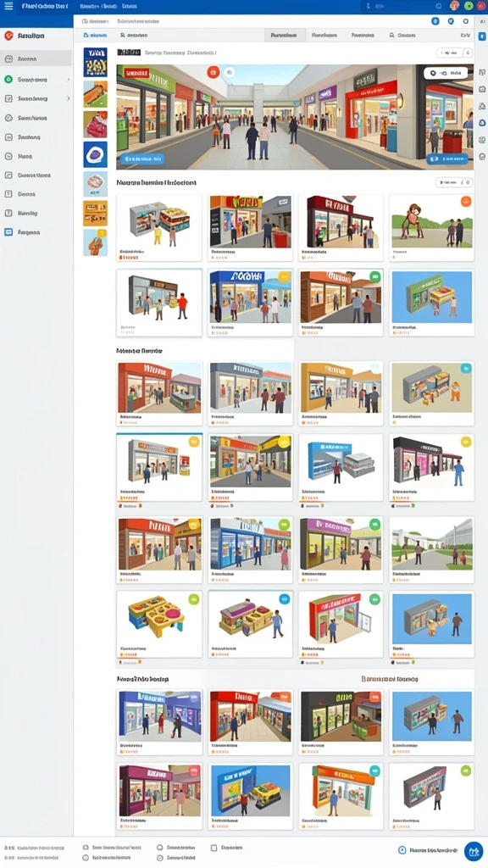Tick the square checkbox in the footer bar
Screen dimensions: 488x868
[x=214, y=848]
